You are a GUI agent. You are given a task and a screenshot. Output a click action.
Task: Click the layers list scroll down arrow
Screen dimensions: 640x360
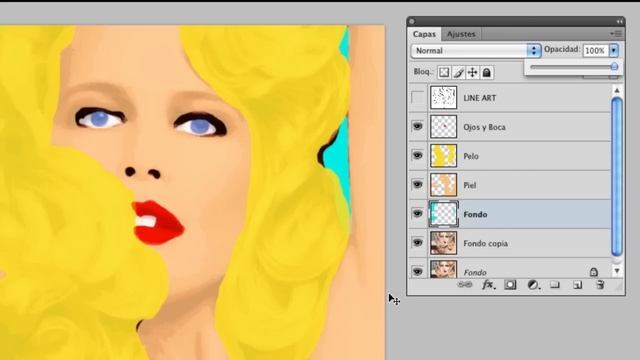pos(617,271)
